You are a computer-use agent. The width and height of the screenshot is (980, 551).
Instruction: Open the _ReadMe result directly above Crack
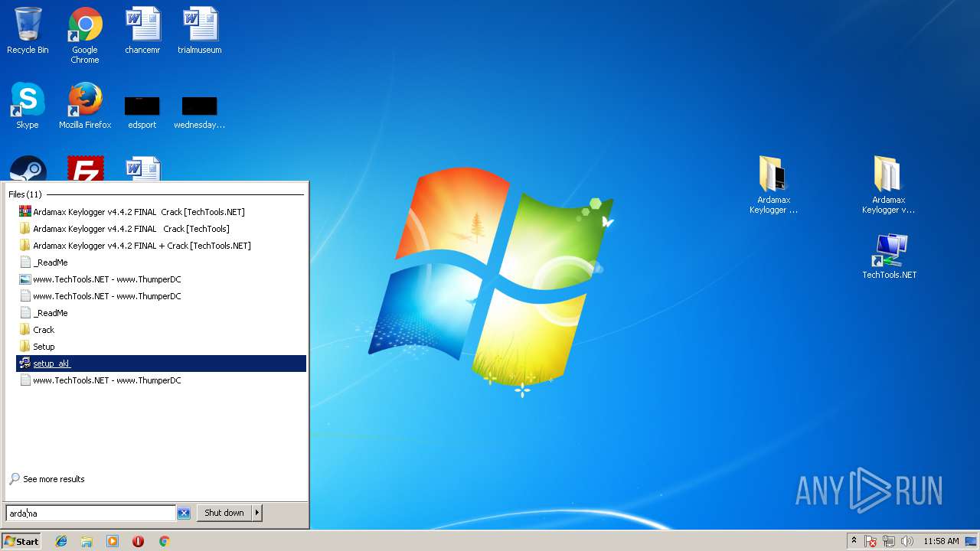[x=162, y=313]
